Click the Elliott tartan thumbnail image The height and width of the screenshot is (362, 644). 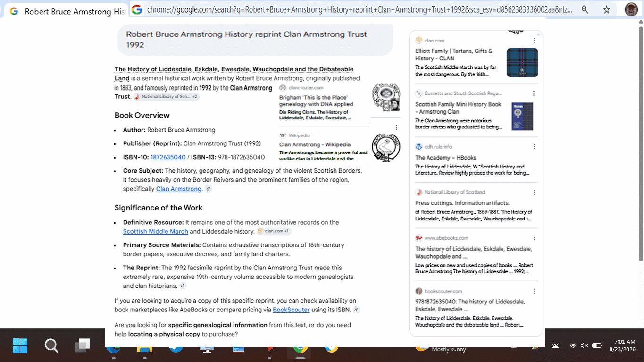[522, 63]
